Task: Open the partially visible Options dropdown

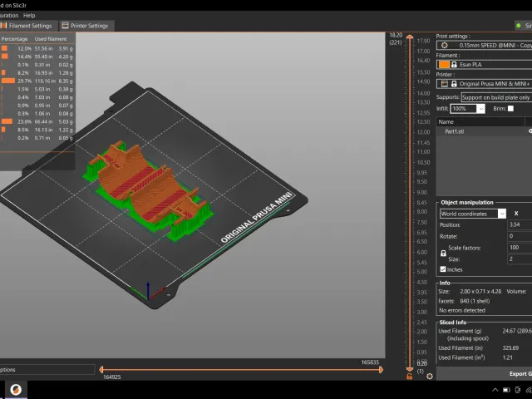Action: point(47,370)
